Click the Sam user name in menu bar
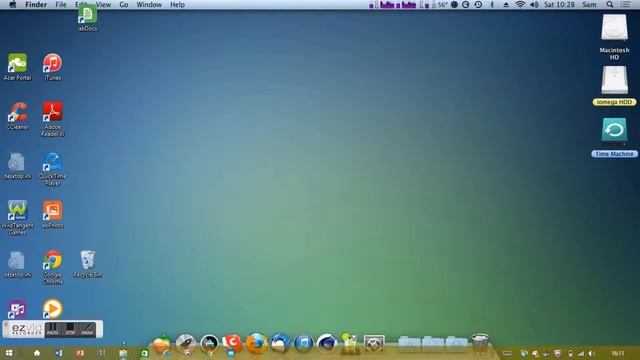 589,4
